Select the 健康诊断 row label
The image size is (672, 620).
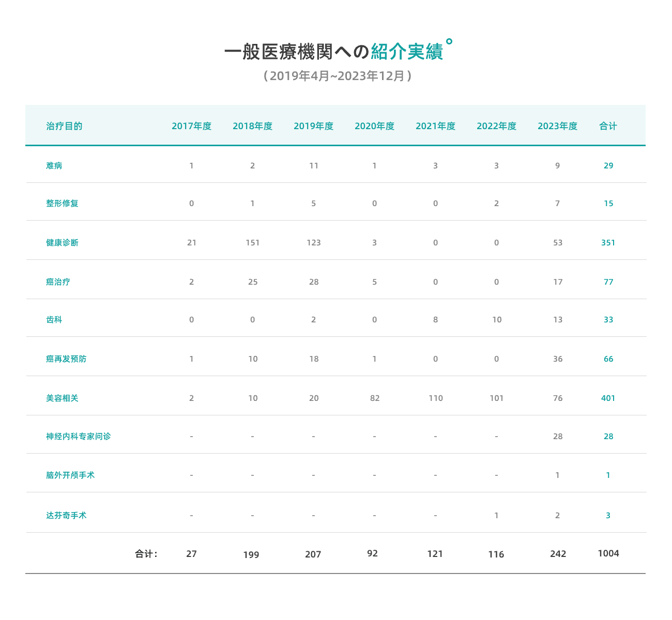pyautogui.click(x=62, y=243)
